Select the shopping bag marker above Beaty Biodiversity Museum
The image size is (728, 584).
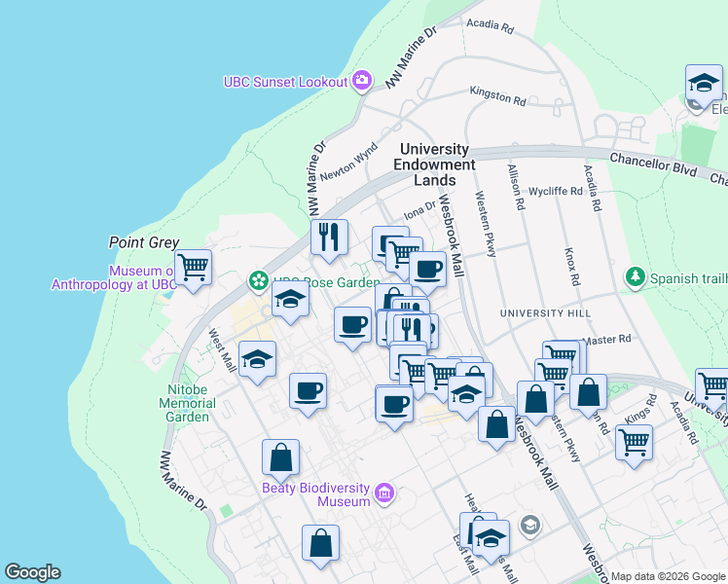click(280, 458)
